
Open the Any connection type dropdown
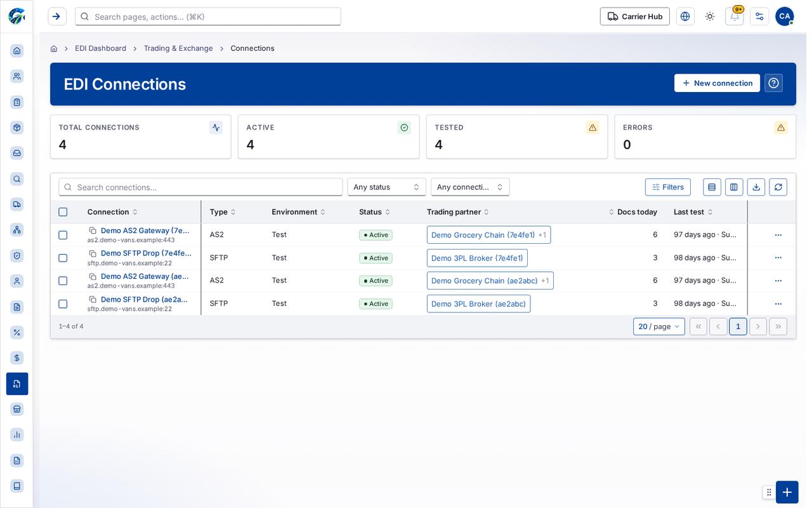(470, 187)
